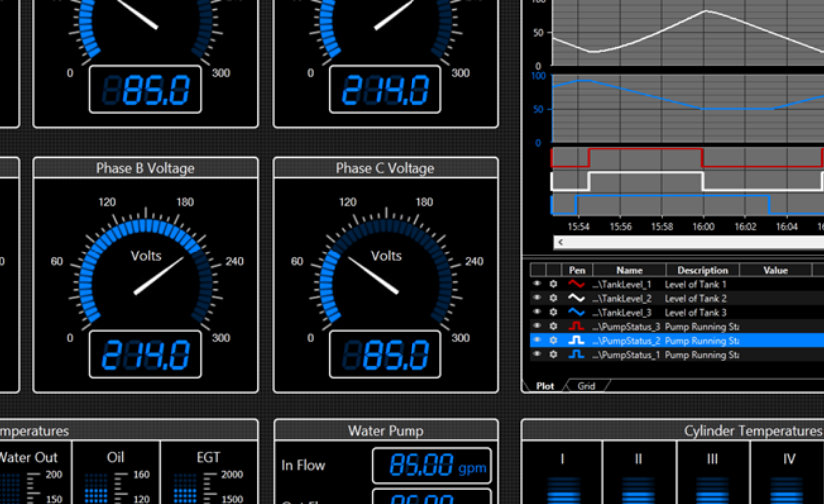Sort by the Name column header
The width and height of the screenshot is (824, 504).
tap(629, 270)
